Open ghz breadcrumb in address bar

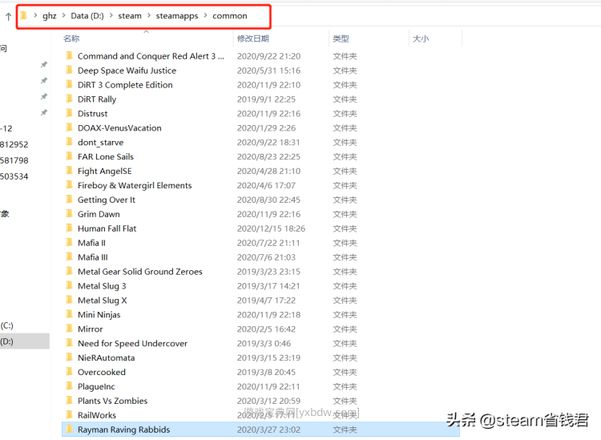[x=49, y=16]
